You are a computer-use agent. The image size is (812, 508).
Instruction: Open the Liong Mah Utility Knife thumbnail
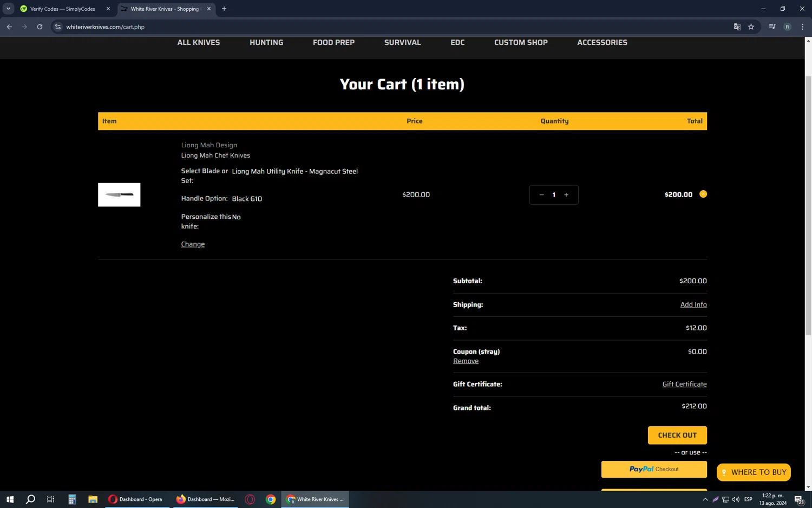(119, 194)
